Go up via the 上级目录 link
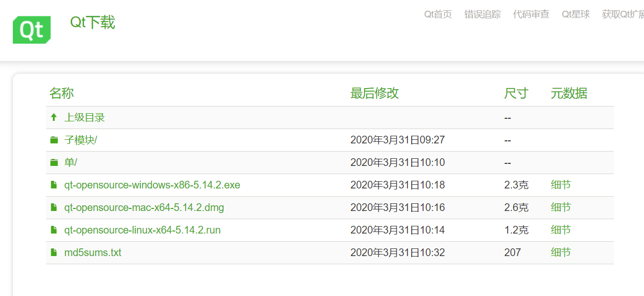The width and height of the screenshot is (644, 296). (x=85, y=117)
